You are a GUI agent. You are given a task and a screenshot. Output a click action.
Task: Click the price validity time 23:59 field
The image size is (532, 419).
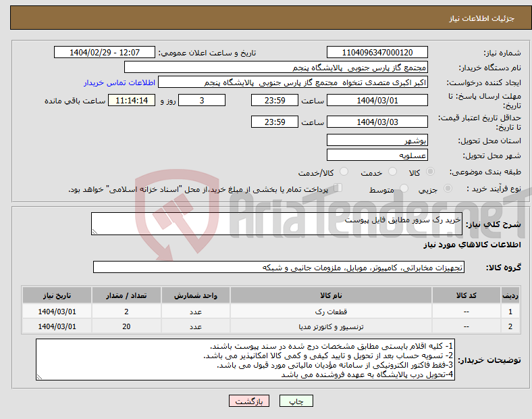(275, 122)
